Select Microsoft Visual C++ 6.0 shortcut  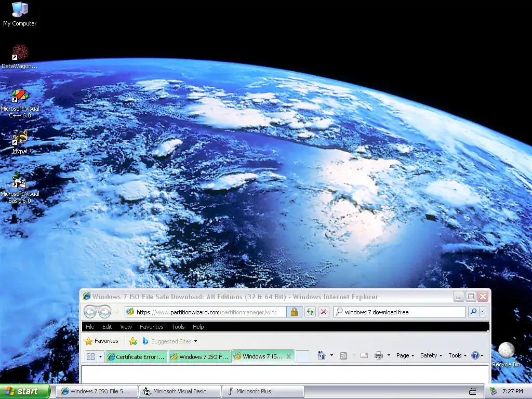(20, 103)
